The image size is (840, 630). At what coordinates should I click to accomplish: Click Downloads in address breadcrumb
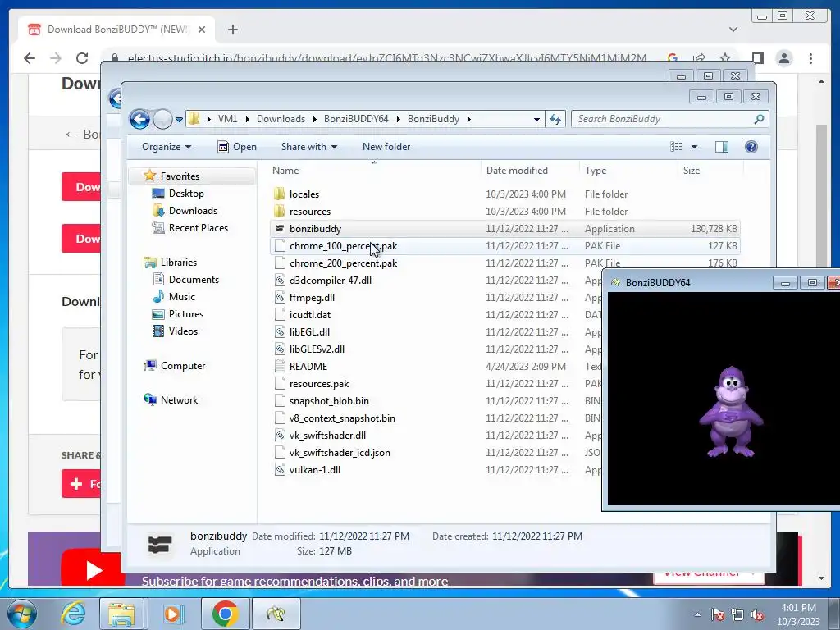281,119
